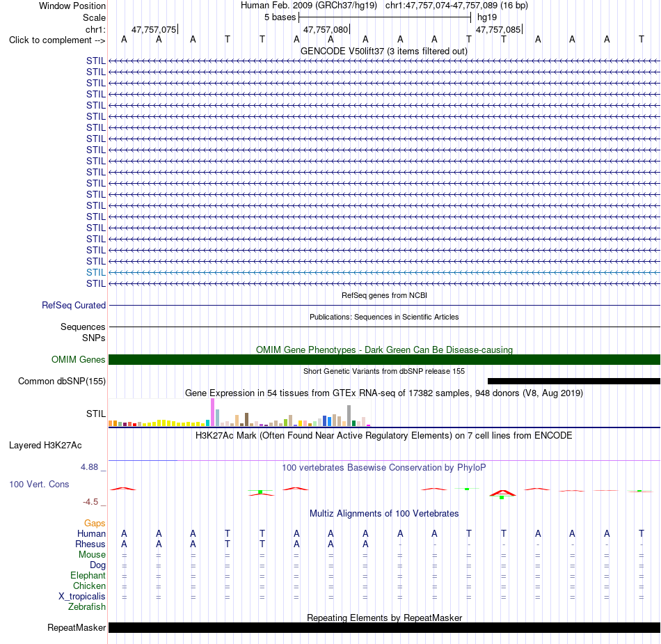The height and width of the screenshot is (644, 661).
Task: Click the RepeatMasker track label
Action: [77, 627]
